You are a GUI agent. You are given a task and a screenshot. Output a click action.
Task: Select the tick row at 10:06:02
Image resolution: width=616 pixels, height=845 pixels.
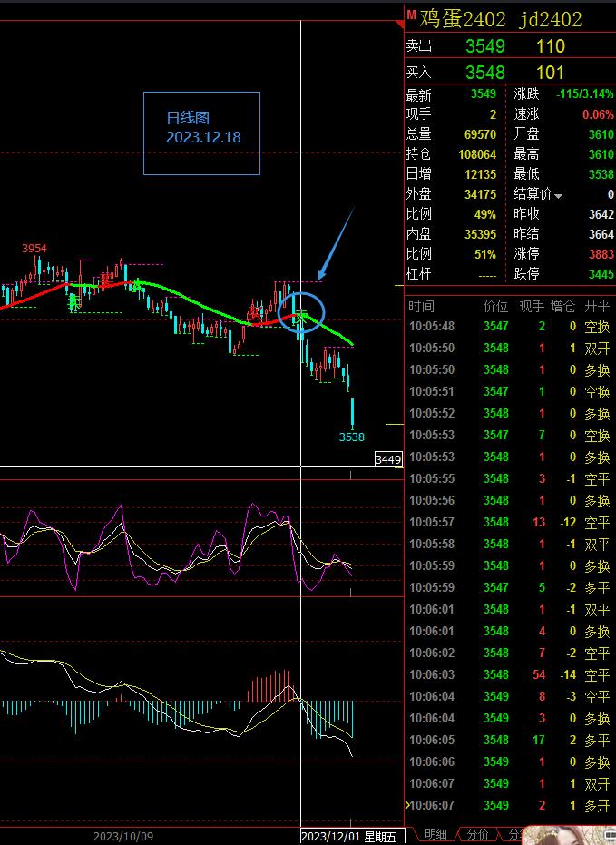509,653
